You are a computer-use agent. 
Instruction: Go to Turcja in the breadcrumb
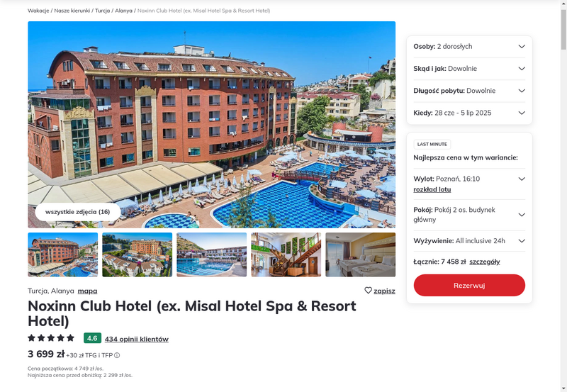tap(102, 11)
